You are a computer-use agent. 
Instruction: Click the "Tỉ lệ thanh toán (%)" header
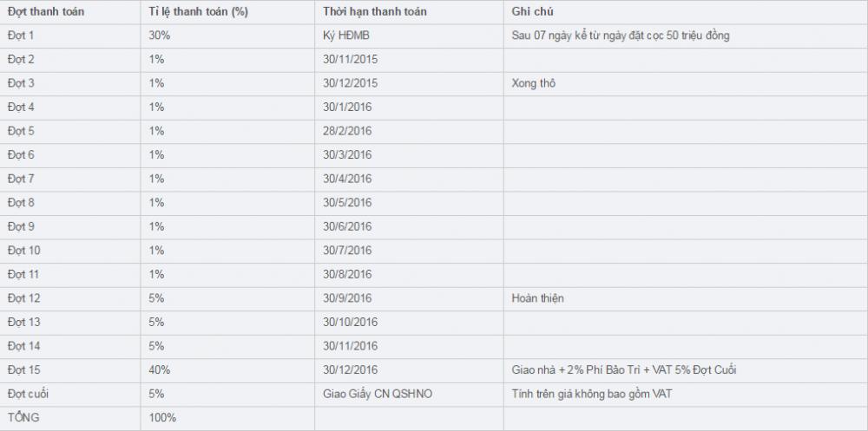tap(199, 12)
